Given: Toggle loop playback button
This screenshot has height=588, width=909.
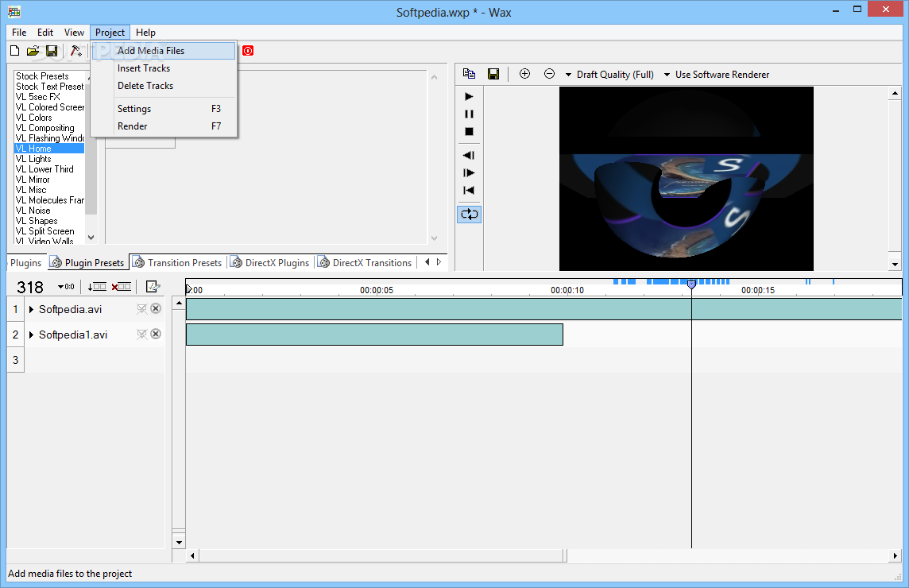Looking at the screenshot, I should pos(469,215).
